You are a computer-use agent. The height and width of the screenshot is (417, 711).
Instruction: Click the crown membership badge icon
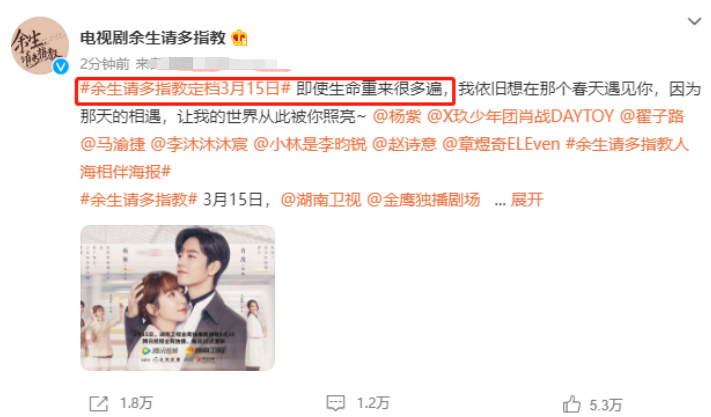[x=239, y=38]
